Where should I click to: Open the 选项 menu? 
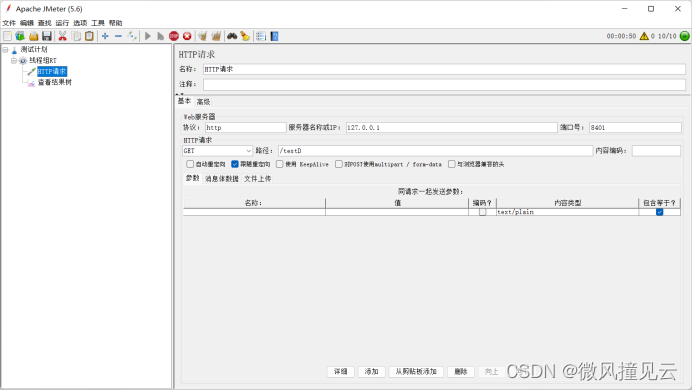[80, 23]
